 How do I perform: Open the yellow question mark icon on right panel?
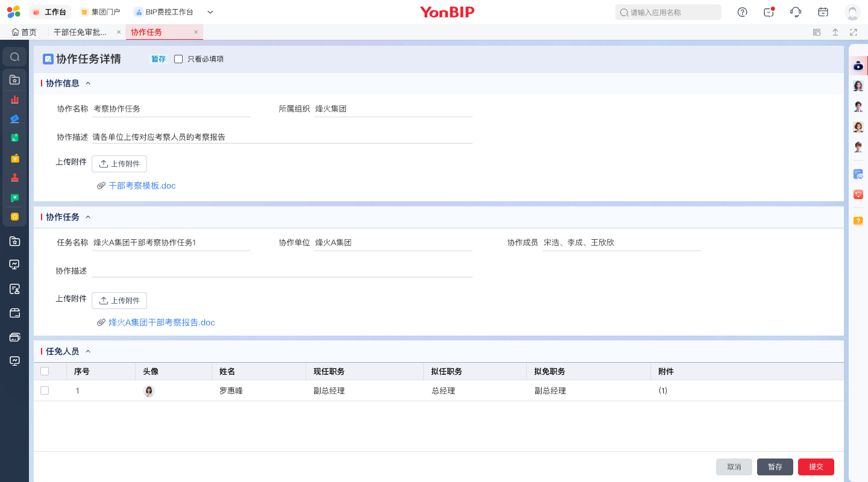tap(858, 221)
